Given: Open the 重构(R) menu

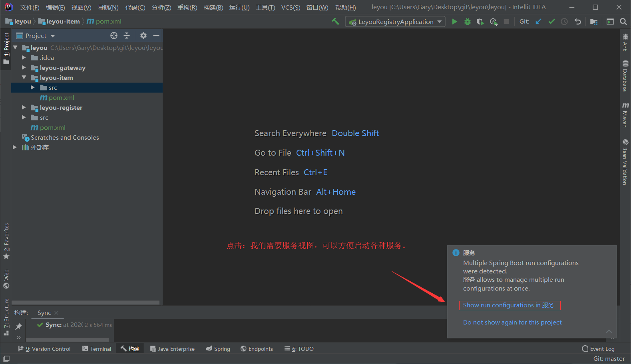Looking at the screenshot, I should point(187,8).
